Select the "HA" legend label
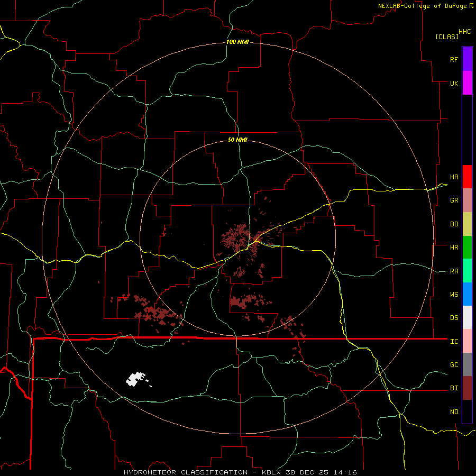The image size is (476, 476). [x=454, y=177]
